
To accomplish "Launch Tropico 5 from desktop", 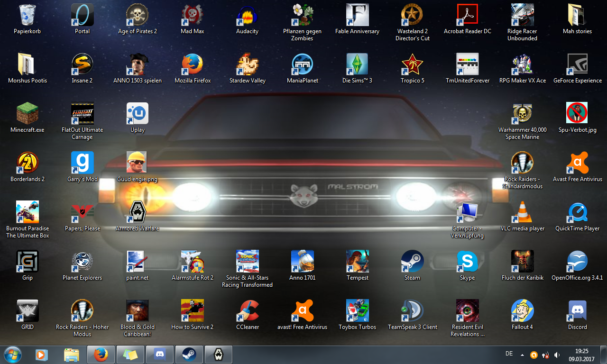I will pyautogui.click(x=413, y=64).
